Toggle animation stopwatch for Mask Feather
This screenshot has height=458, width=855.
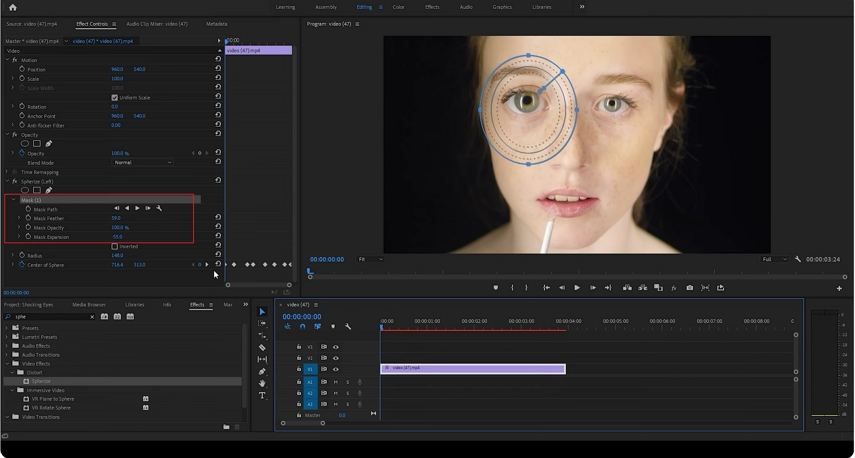[28, 218]
